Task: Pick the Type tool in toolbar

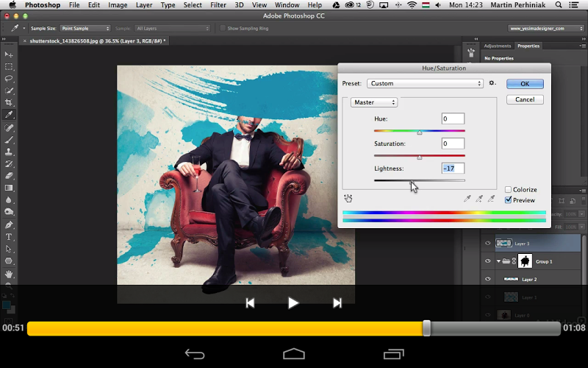Action: click(x=9, y=237)
